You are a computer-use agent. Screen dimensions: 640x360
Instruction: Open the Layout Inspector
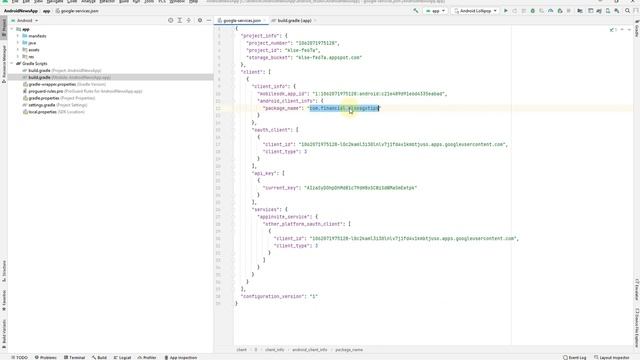pos(611,357)
